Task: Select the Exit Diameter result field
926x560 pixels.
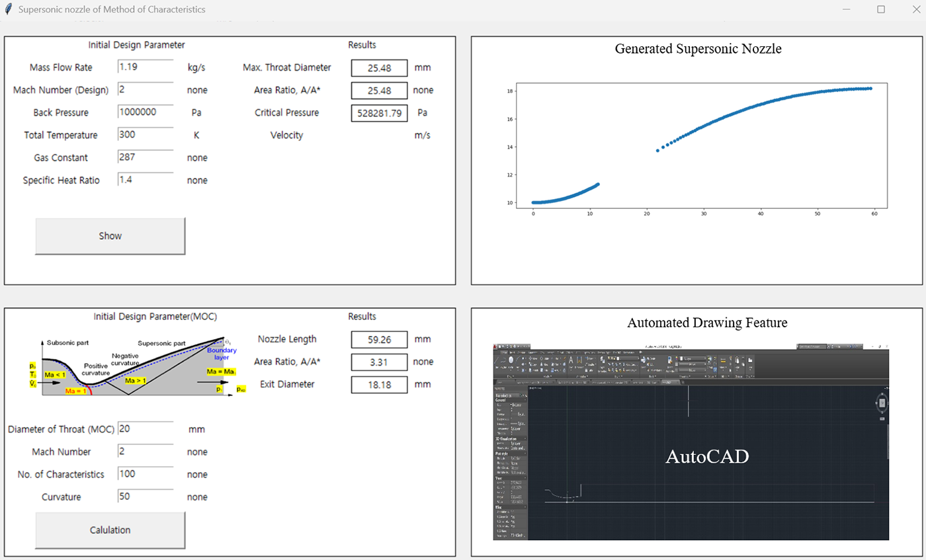Action: point(379,385)
